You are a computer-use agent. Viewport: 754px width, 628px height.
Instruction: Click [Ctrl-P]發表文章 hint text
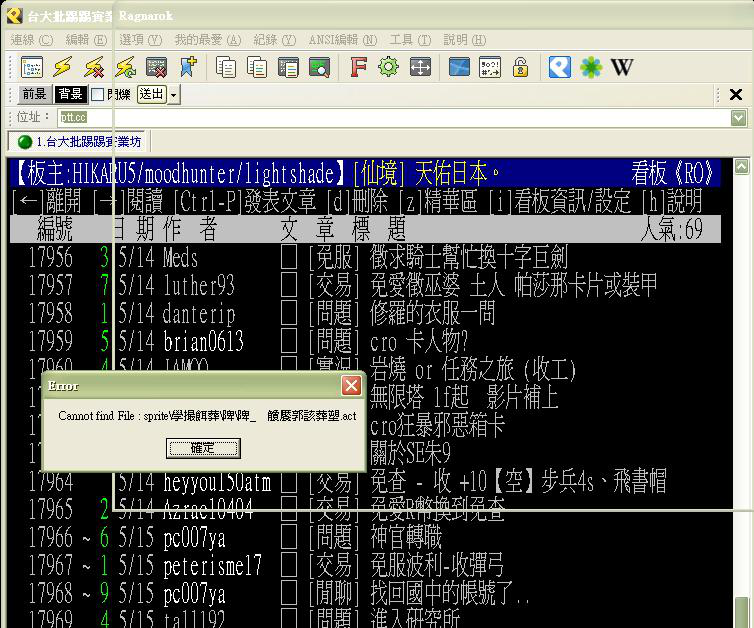pos(245,201)
